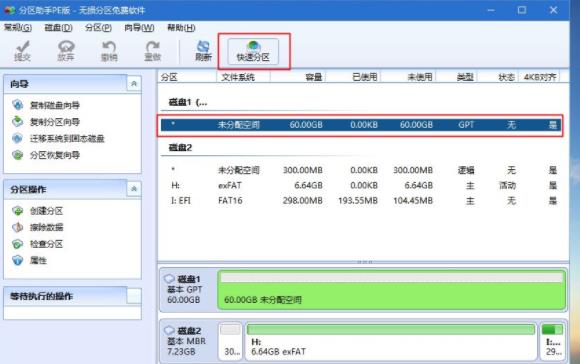The image size is (580, 364).
Task: Open the 分区恢复向导 link
Action: [x=55, y=155]
